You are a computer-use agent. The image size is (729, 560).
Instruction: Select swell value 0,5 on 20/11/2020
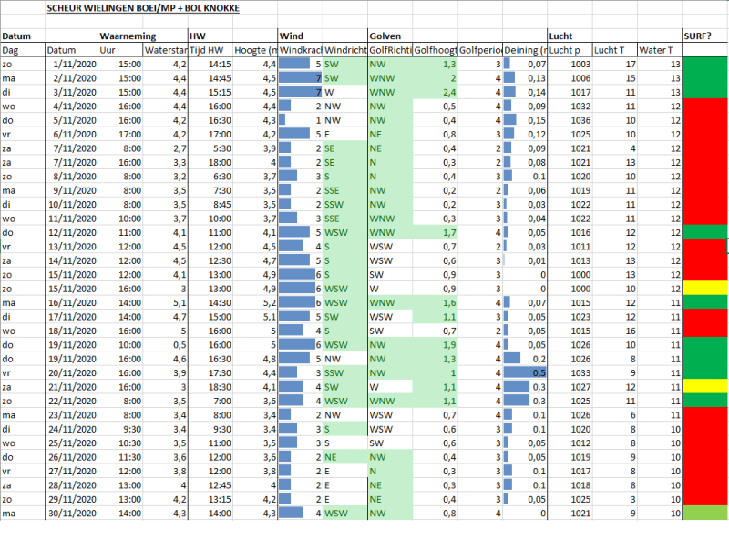pyautogui.click(x=525, y=372)
